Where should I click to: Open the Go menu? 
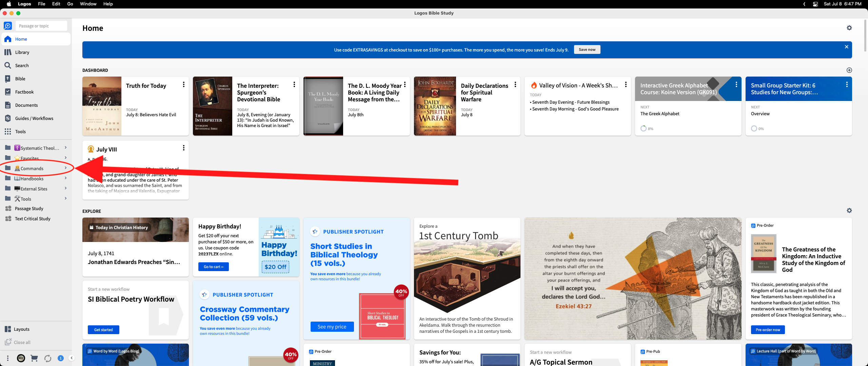click(70, 4)
